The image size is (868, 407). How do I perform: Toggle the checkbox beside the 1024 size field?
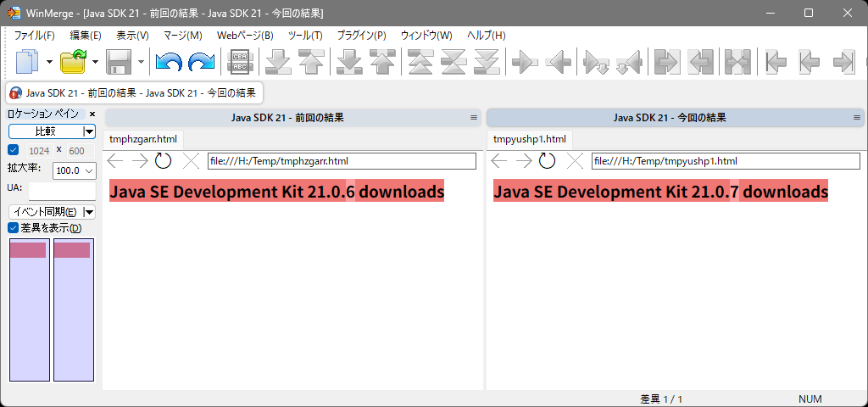coord(14,150)
